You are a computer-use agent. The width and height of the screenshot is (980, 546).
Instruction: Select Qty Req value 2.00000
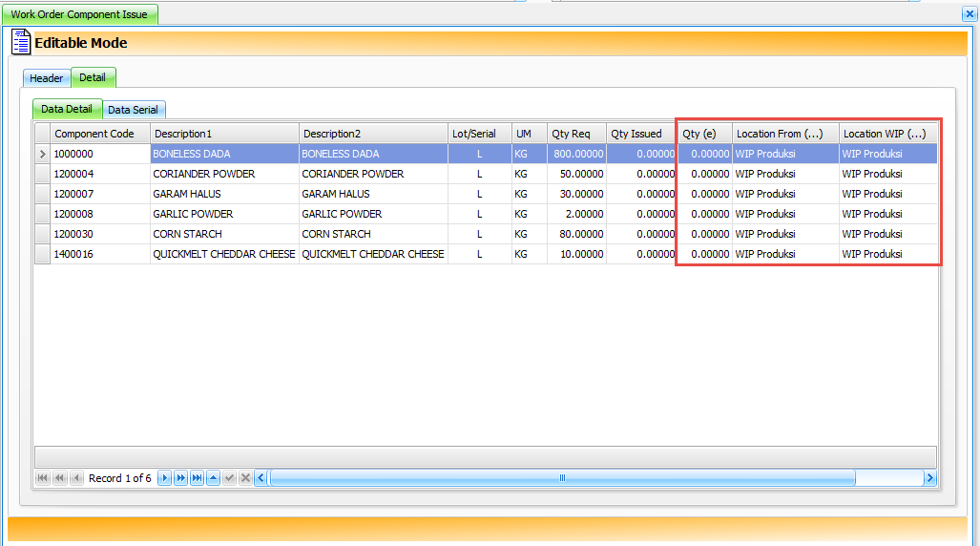point(577,214)
